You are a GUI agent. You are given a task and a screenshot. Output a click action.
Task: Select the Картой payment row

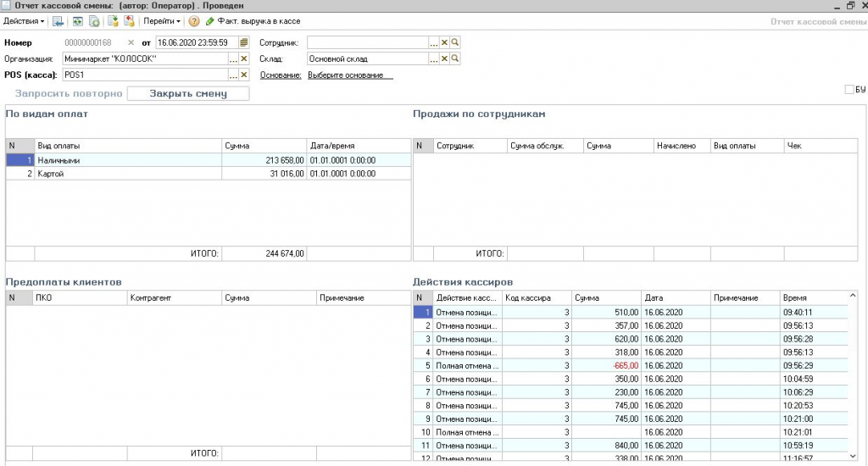pos(209,174)
